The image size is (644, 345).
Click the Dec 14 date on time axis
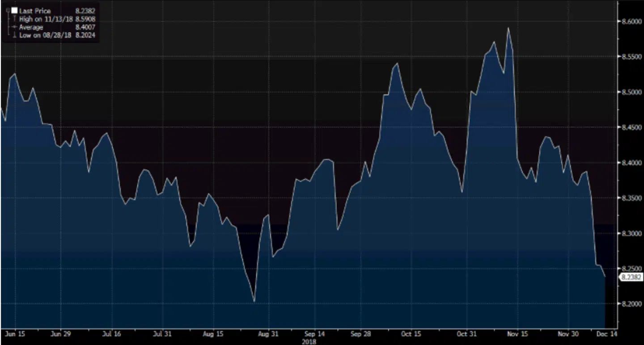point(606,334)
